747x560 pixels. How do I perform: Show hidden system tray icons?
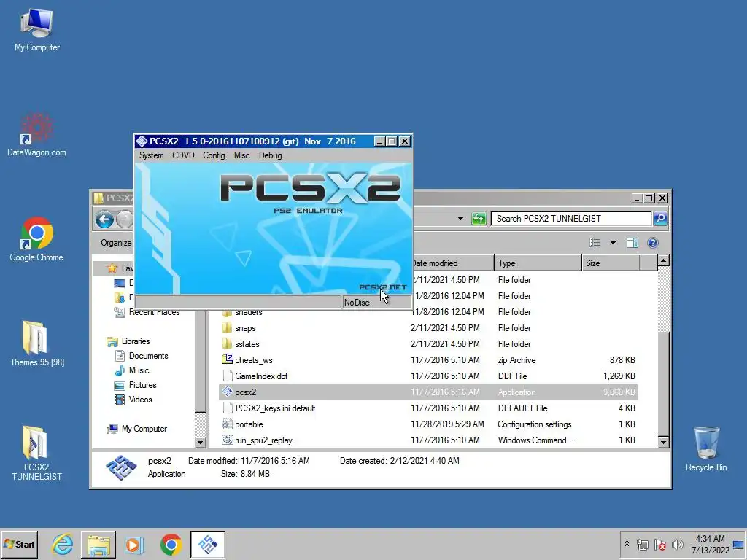[627, 544]
